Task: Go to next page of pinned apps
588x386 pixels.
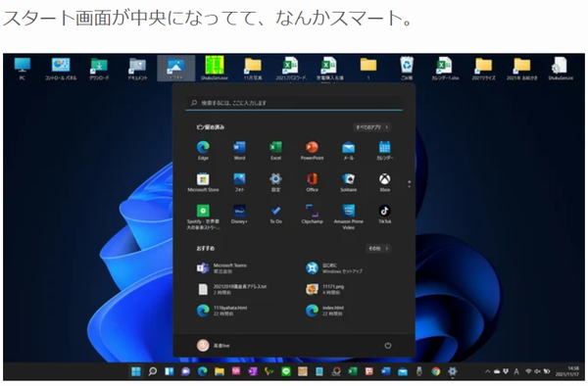Action: [x=409, y=186]
